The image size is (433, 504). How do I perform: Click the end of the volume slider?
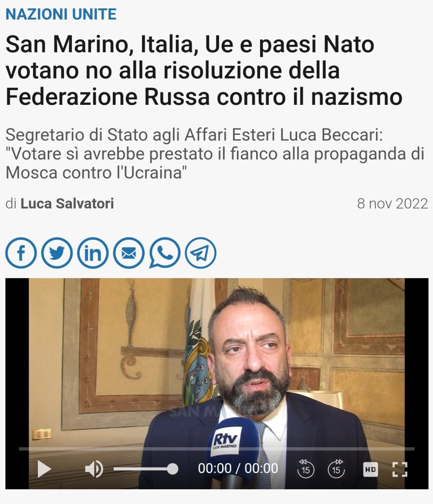coord(173,469)
